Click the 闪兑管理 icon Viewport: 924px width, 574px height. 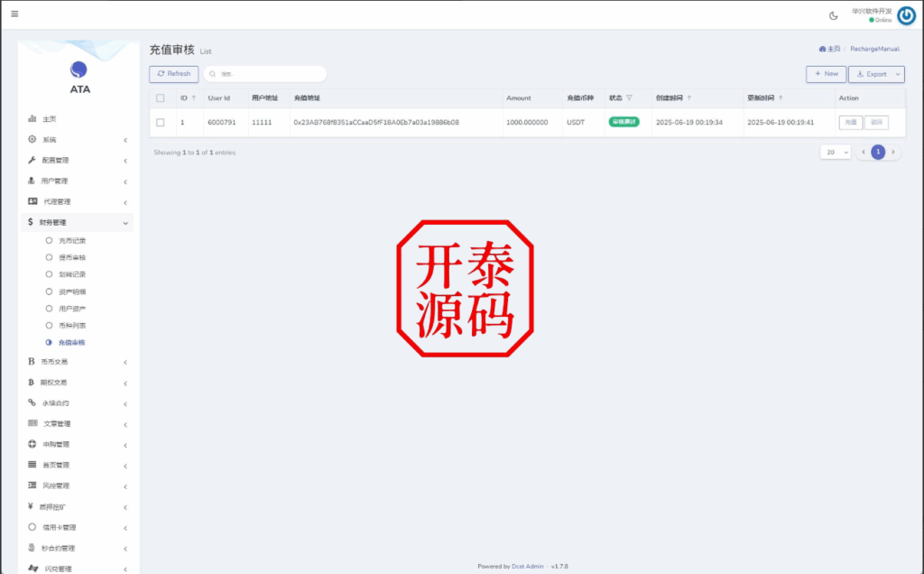point(33,568)
